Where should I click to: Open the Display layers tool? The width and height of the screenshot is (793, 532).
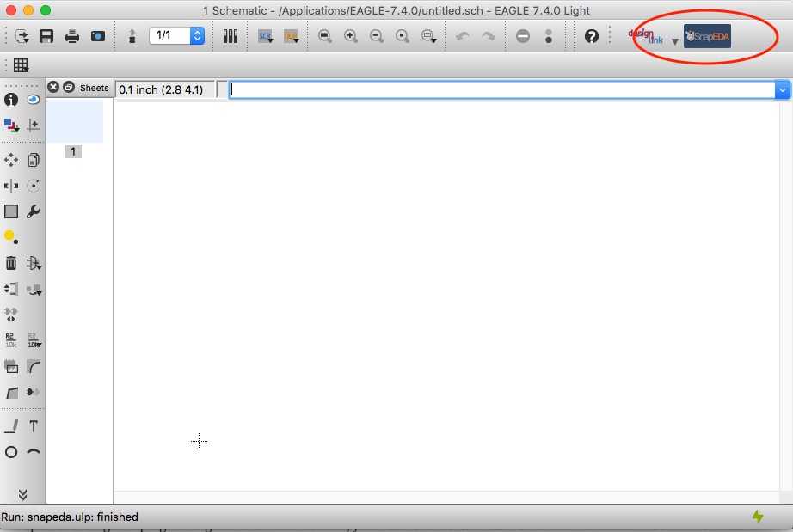click(x=11, y=125)
